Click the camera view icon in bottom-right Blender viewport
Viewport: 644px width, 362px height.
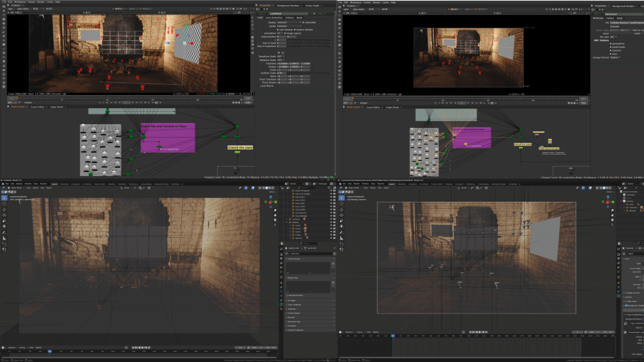613,220
